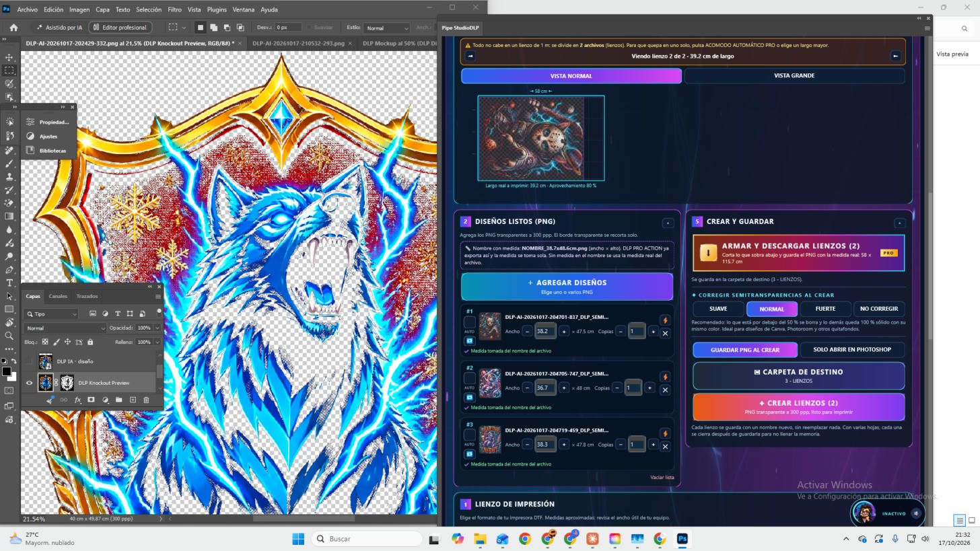Image resolution: width=980 pixels, height=551 pixels.
Task: Show the DLP IA - diseño layer
Action: [x=29, y=361]
